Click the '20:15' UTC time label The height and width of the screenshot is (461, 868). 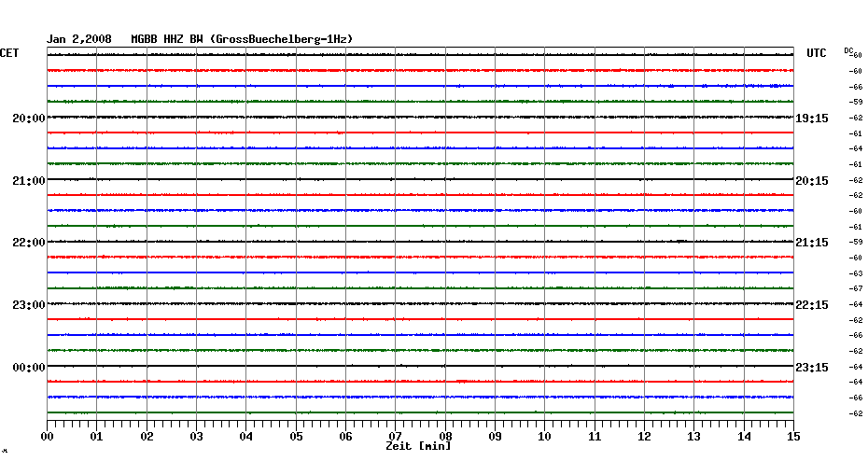812,181
